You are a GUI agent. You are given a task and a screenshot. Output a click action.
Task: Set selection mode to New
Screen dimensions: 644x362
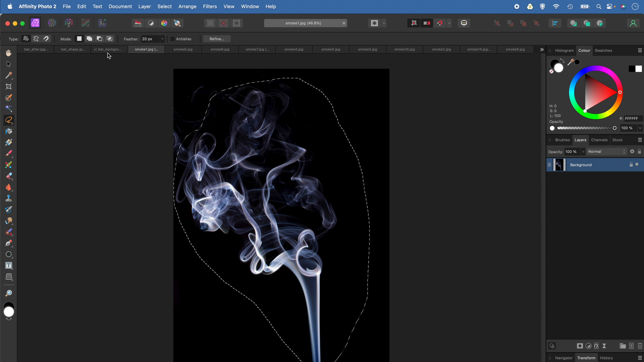pos(79,39)
